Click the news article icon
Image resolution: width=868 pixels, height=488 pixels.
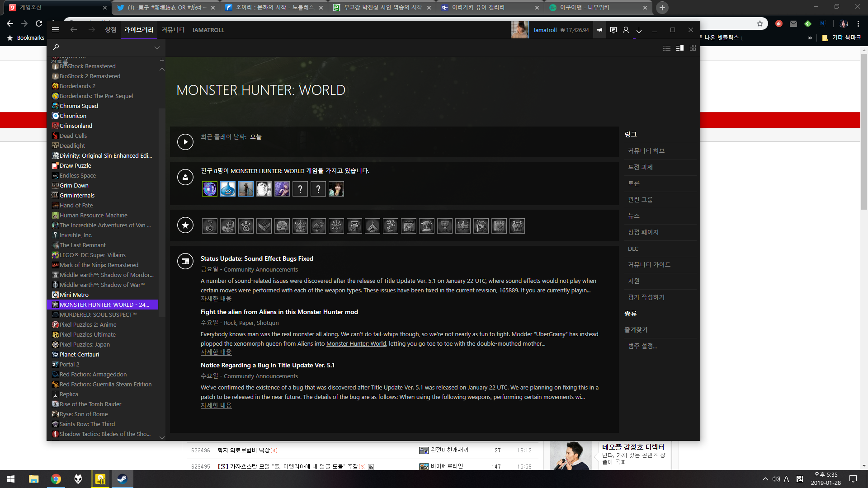[185, 261]
